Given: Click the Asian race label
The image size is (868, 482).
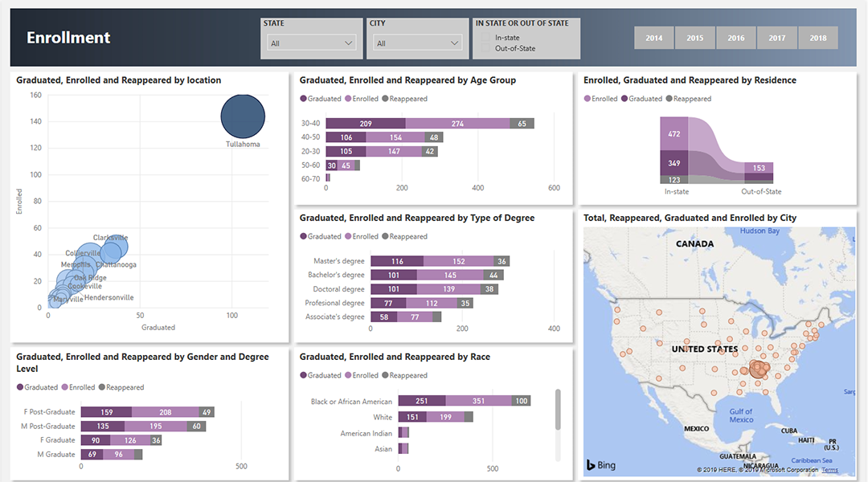Looking at the screenshot, I should tap(383, 449).
